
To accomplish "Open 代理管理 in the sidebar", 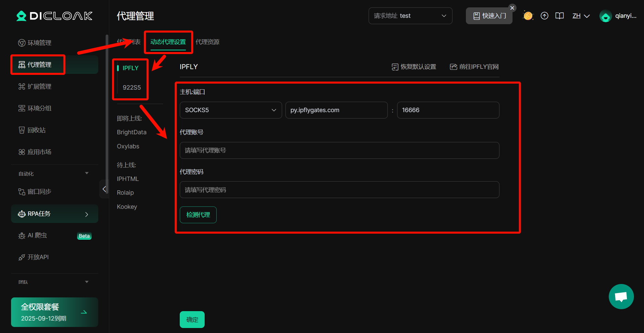I will click(x=55, y=64).
